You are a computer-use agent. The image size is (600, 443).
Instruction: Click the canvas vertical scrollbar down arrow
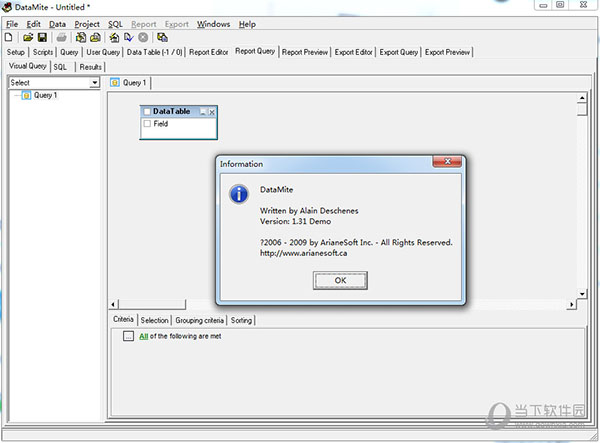tap(582, 293)
